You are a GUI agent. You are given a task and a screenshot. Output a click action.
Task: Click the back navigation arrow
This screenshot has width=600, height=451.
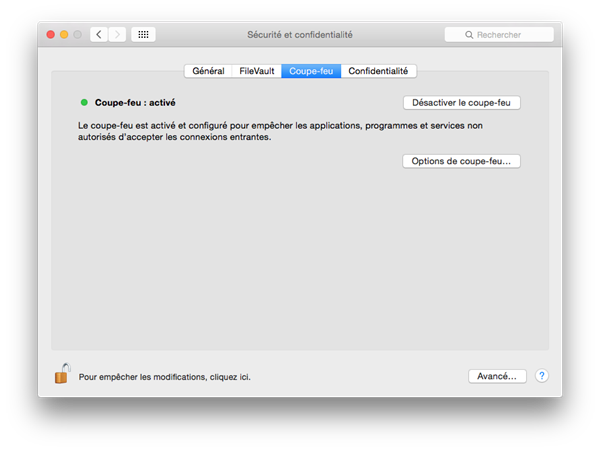point(99,34)
